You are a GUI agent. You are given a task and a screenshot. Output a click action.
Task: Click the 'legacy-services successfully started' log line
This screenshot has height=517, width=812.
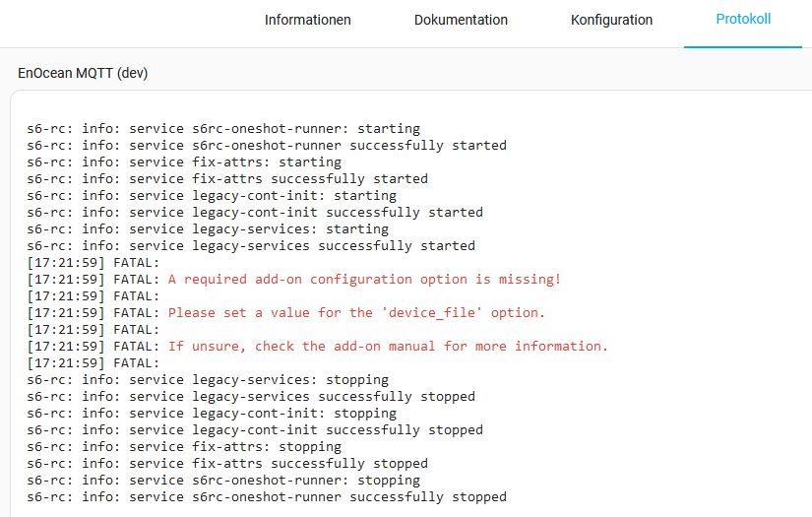click(251, 246)
